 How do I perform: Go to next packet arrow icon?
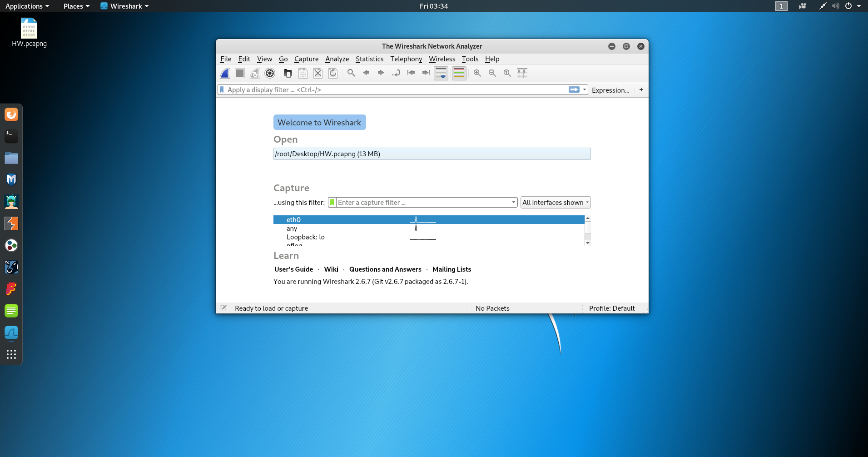click(381, 73)
